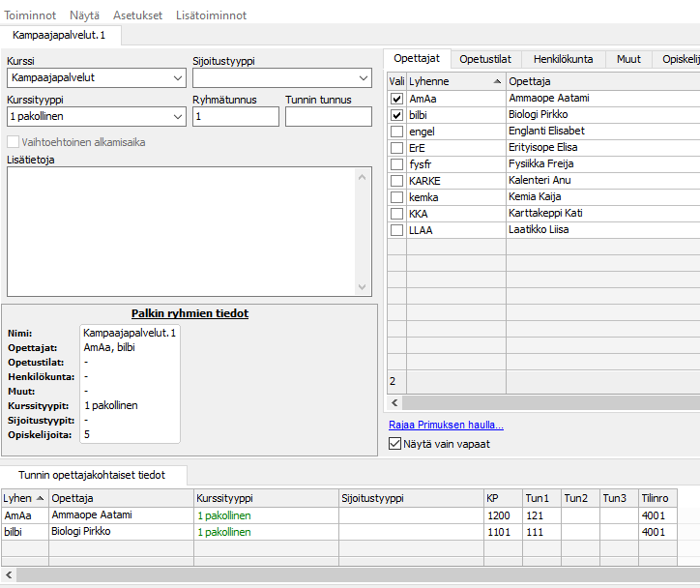Open the Toiminnot menu
The height and width of the screenshot is (588, 700).
point(30,15)
